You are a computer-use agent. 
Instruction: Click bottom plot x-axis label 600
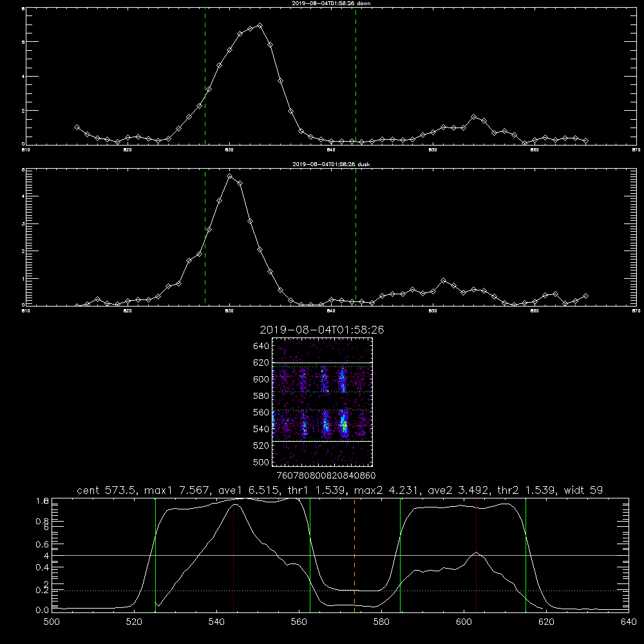(464, 622)
